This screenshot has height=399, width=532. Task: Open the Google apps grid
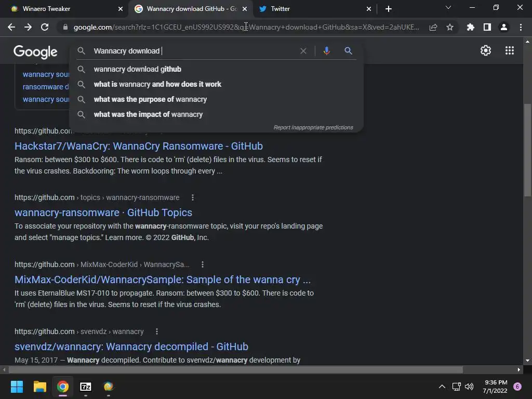(510, 50)
